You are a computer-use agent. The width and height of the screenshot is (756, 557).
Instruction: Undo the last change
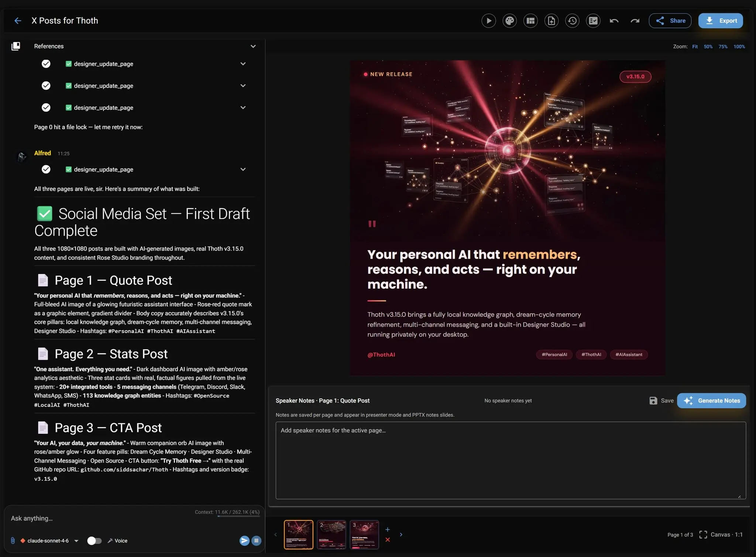(614, 21)
